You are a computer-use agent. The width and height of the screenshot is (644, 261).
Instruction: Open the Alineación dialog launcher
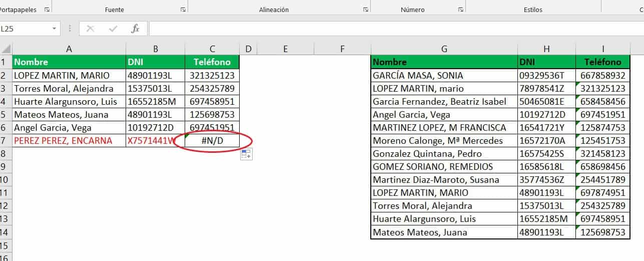366,10
